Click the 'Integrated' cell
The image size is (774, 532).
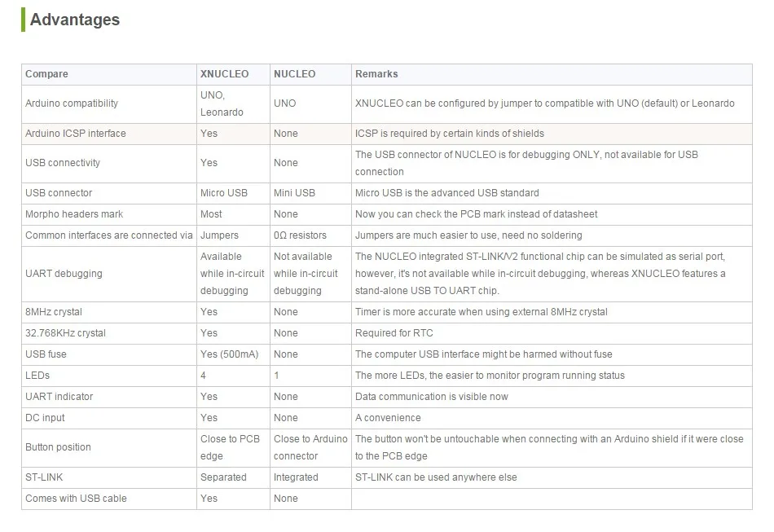point(296,477)
